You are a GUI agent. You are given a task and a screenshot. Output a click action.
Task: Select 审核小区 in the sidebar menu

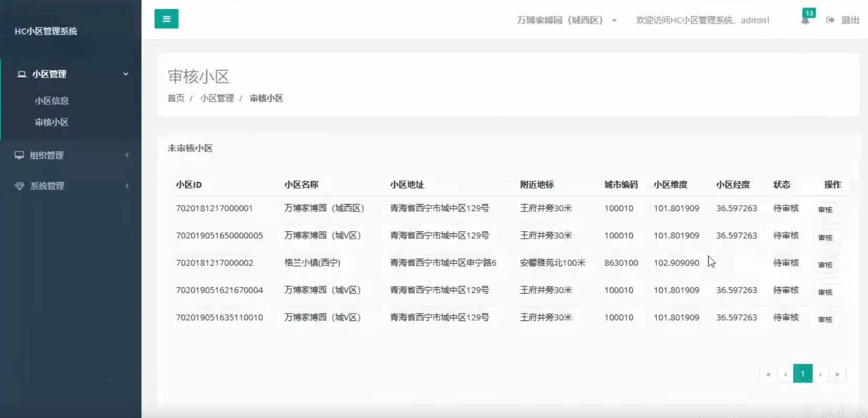pos(51,122)
